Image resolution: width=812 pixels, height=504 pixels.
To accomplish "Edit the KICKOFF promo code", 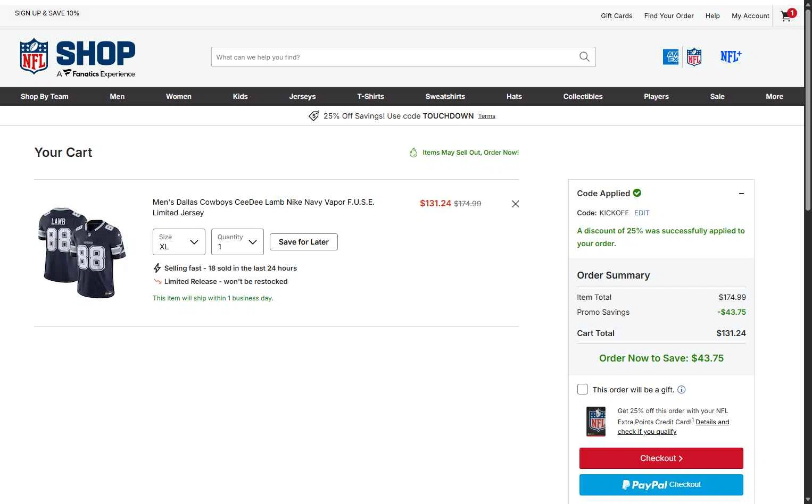I will pos(642,213).
